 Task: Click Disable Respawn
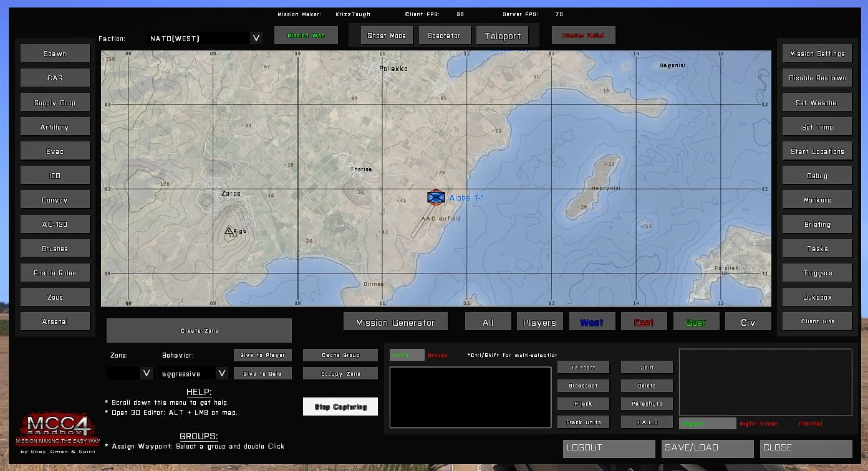[817, 78]
